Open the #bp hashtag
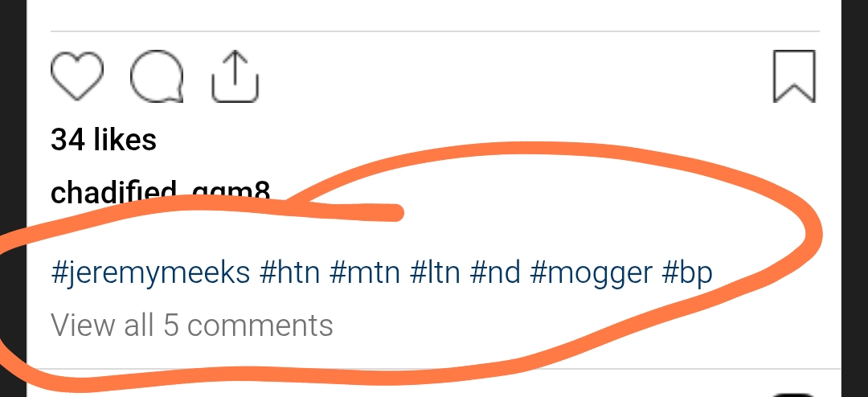The image size is (868, 397). coord(687,273)
